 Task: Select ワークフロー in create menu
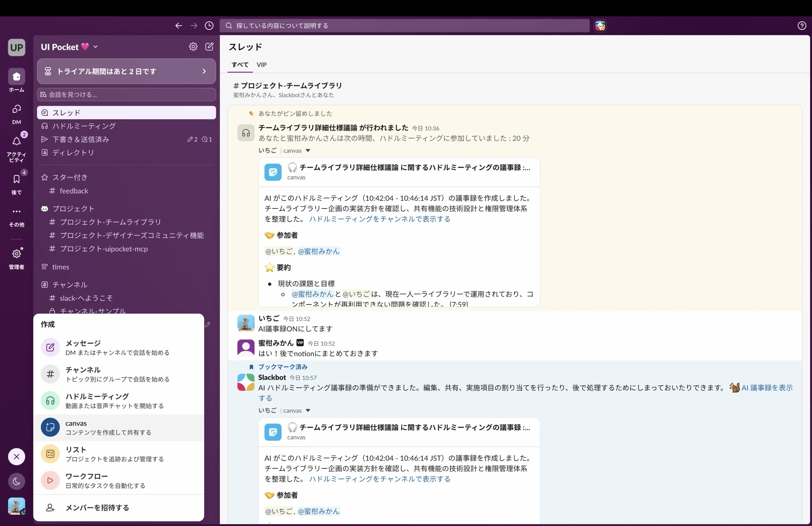(x=119, y=481)
